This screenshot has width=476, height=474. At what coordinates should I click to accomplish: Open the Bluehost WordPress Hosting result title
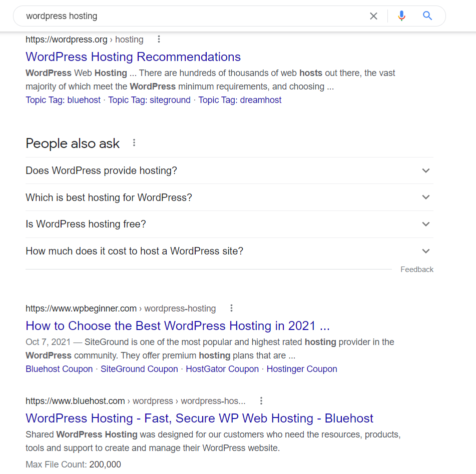pos(199,418)
